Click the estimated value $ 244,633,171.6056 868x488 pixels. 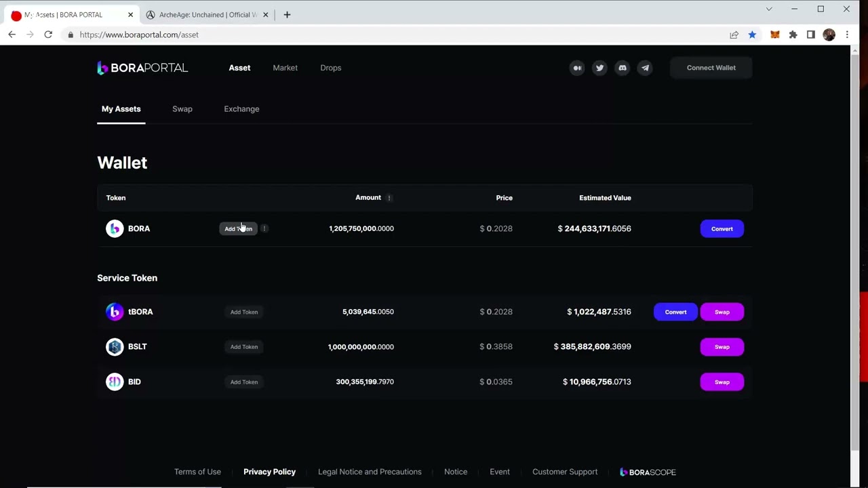[594, 228]
